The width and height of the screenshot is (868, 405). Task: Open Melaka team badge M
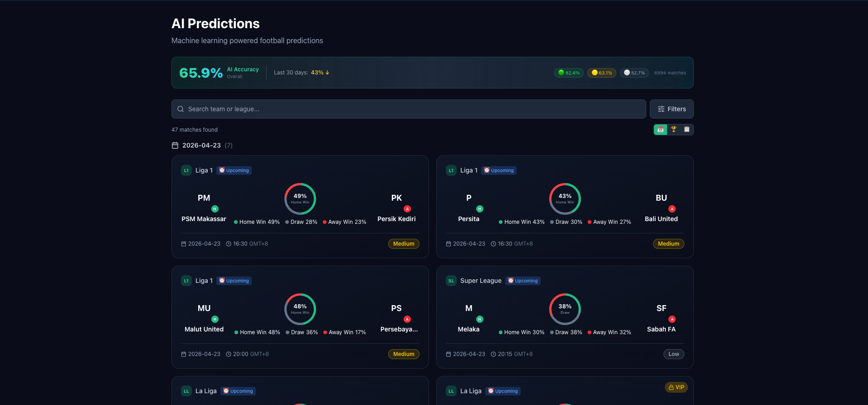point(469,308)
